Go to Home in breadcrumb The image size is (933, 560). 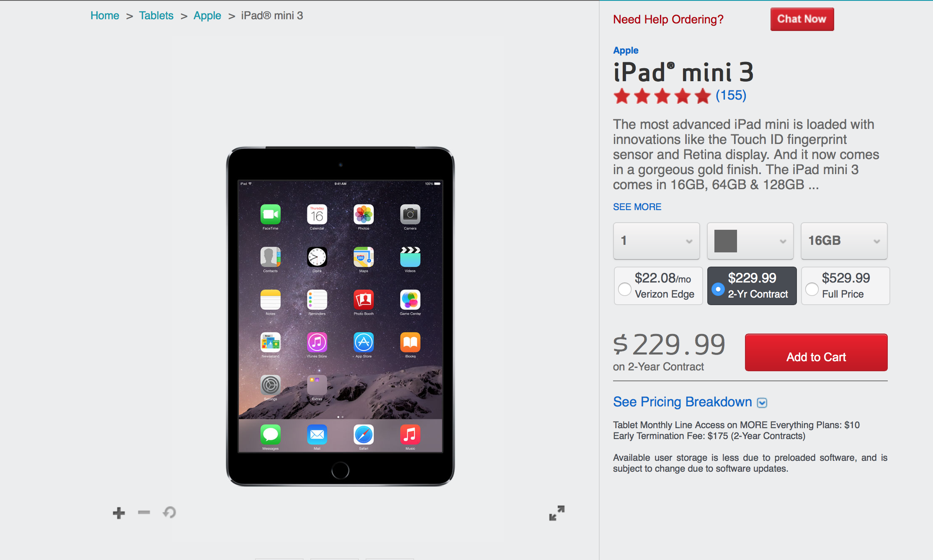[x=105, y=15]
